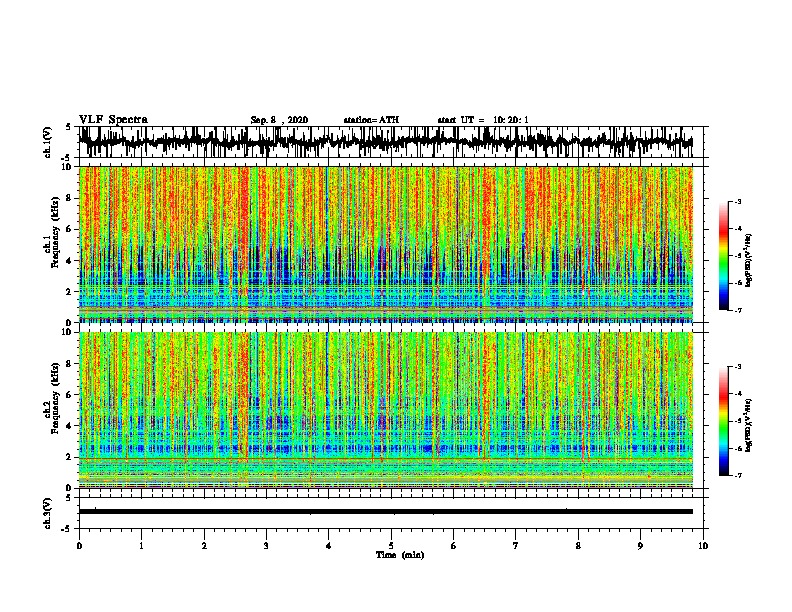Image resolution: width=792 pixels, height=612 pixels.
Task: Click the "ch.3(V)" axis label
Action: [x=48, y=513]
